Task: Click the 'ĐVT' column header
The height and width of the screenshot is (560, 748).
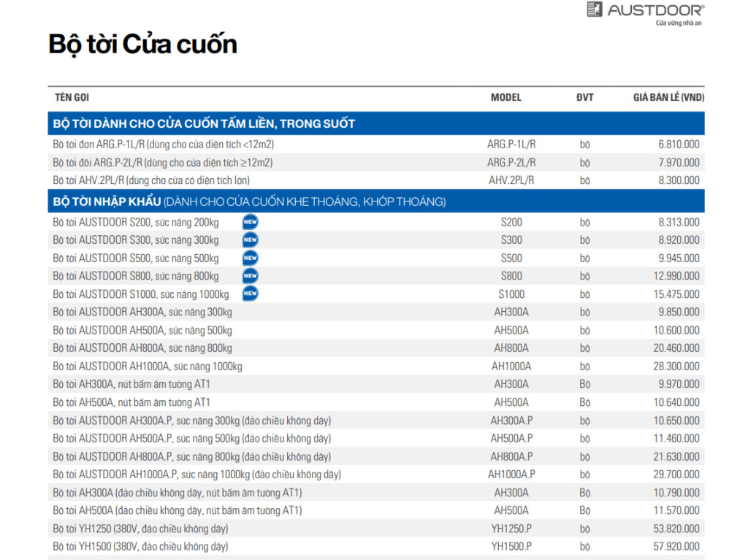Action: 584,97
